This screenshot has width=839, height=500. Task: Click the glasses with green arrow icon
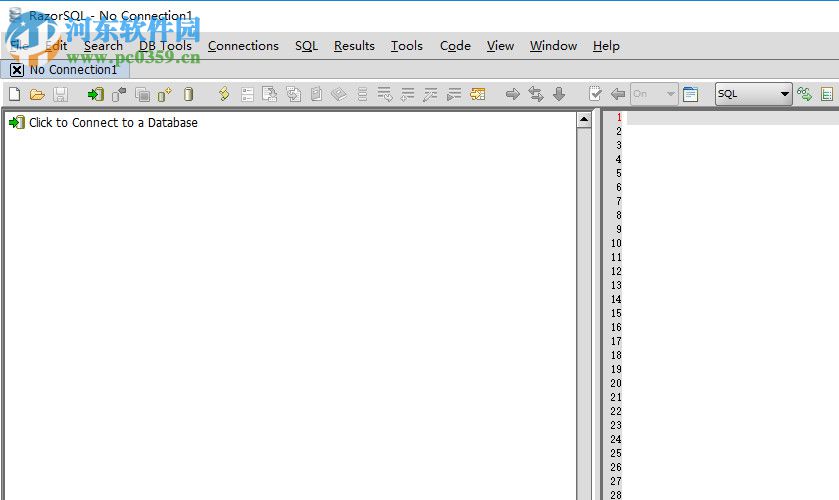click(x=804, y=94)
